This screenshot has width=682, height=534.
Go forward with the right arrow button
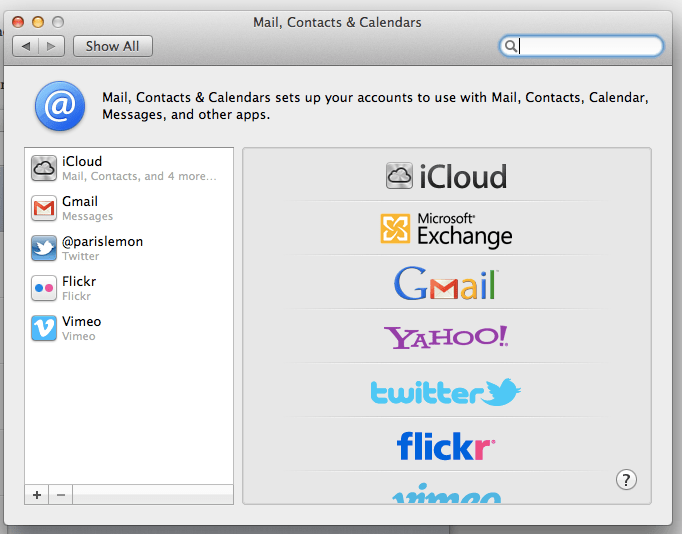51,46
